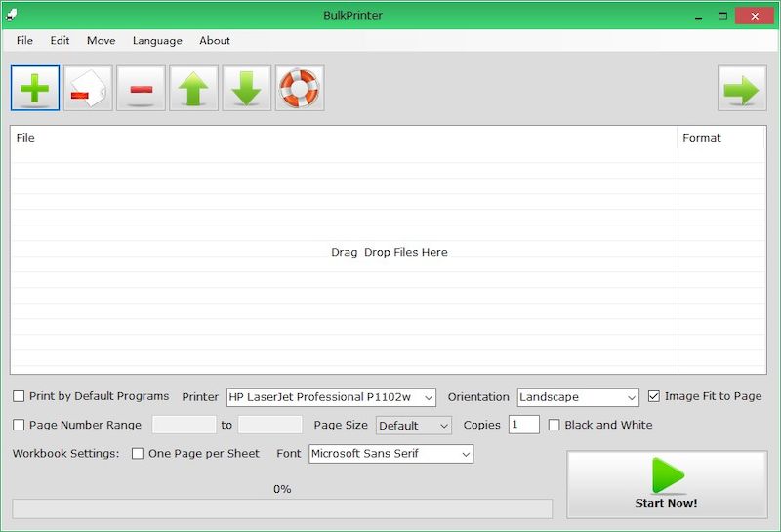Click the Copies input field
781x532 pixels.
point(523,425)
